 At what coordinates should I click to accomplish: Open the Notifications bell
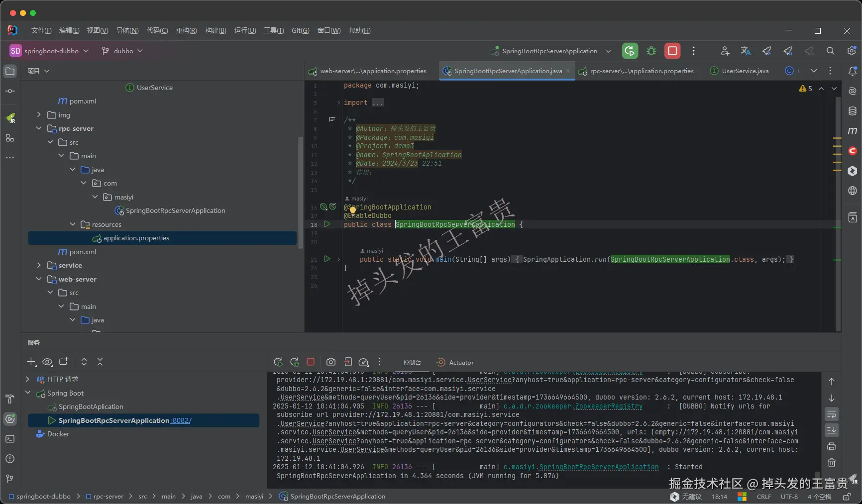[x=853, y=71]
